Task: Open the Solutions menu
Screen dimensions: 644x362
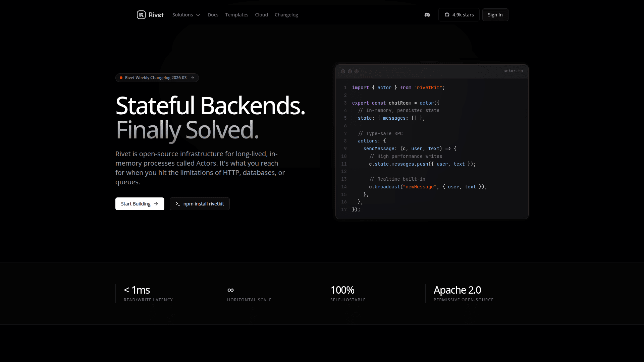Action: pos(183,15)
